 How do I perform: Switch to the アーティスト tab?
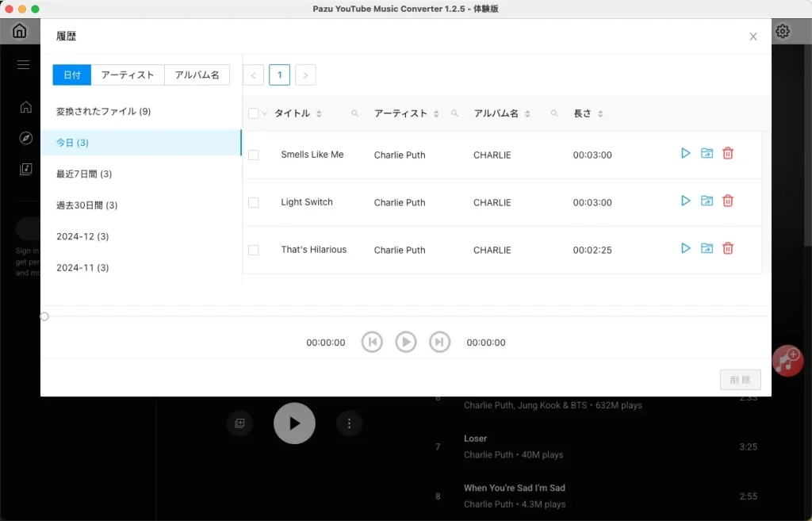pyautogui.click(x=128, y=75)
